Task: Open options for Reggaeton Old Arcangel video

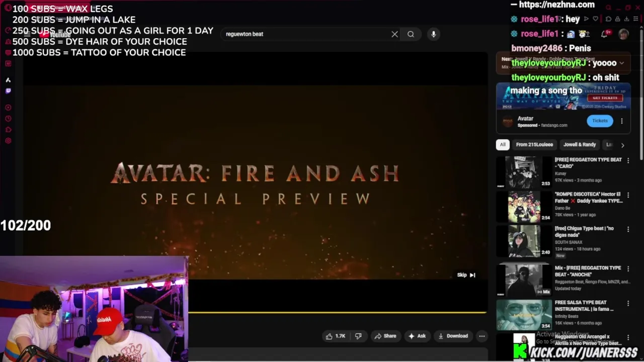Action: pos(628,338)
